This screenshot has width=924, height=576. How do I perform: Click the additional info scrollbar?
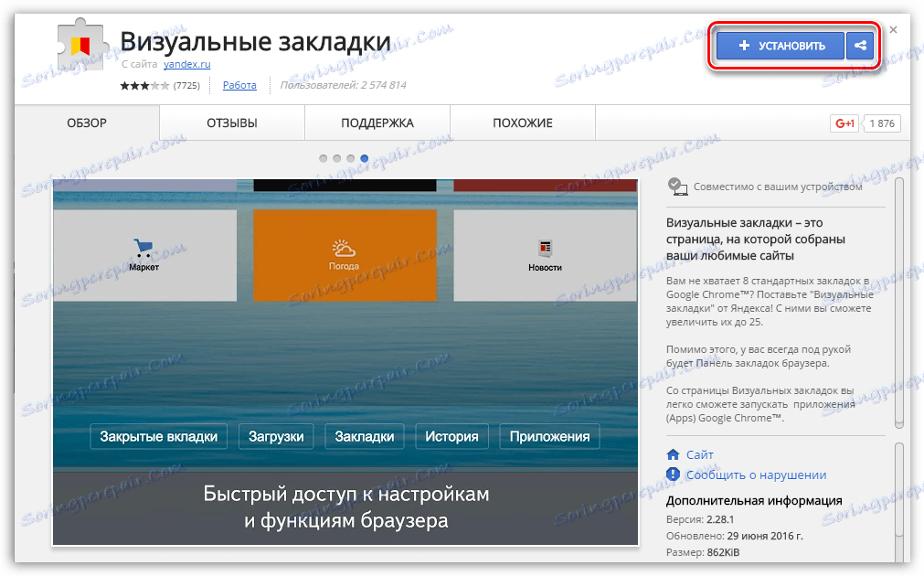pyautogui.click(x=899, y=501)
